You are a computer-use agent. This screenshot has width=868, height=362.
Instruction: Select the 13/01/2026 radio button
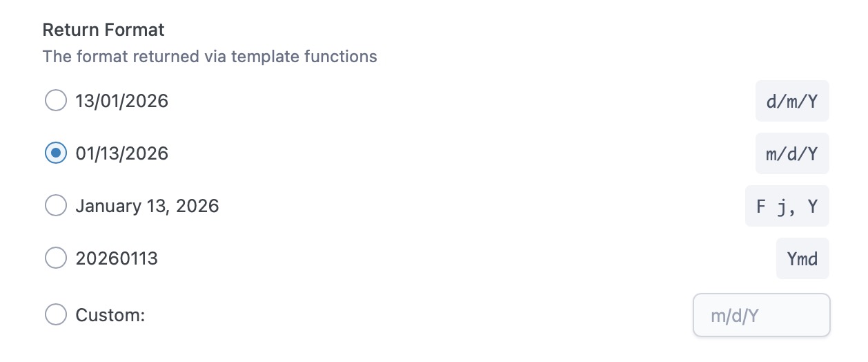pos(56,101)
